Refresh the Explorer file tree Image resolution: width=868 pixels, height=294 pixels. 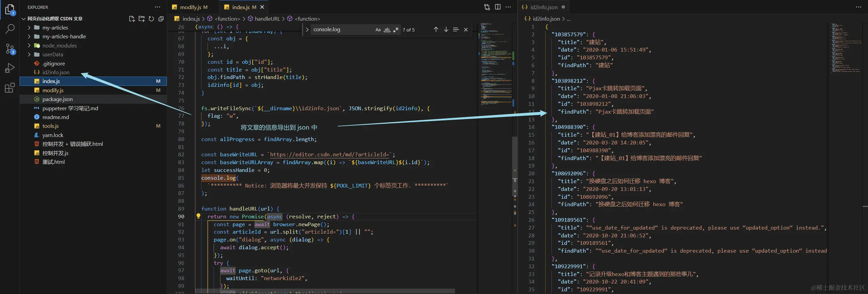(151, 19)
